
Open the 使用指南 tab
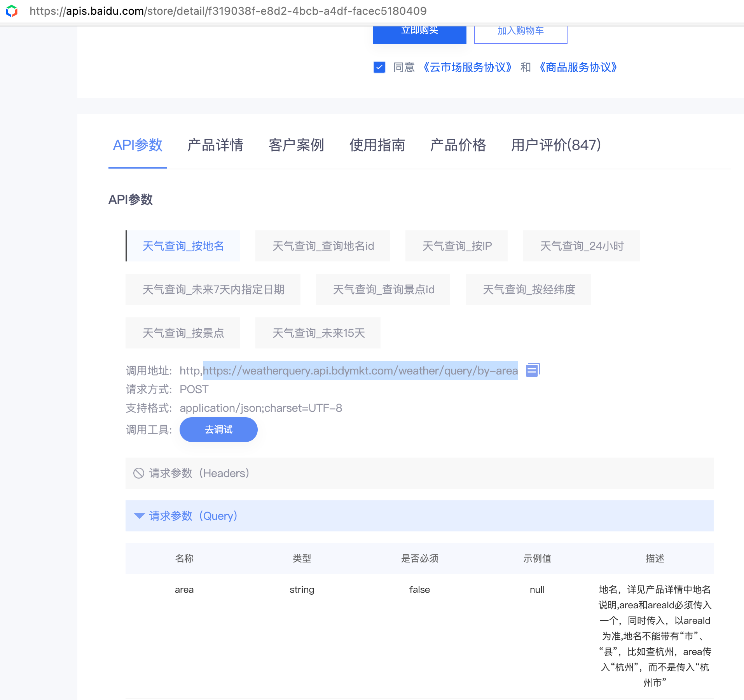pyautogui.click(x=377, y=146)
